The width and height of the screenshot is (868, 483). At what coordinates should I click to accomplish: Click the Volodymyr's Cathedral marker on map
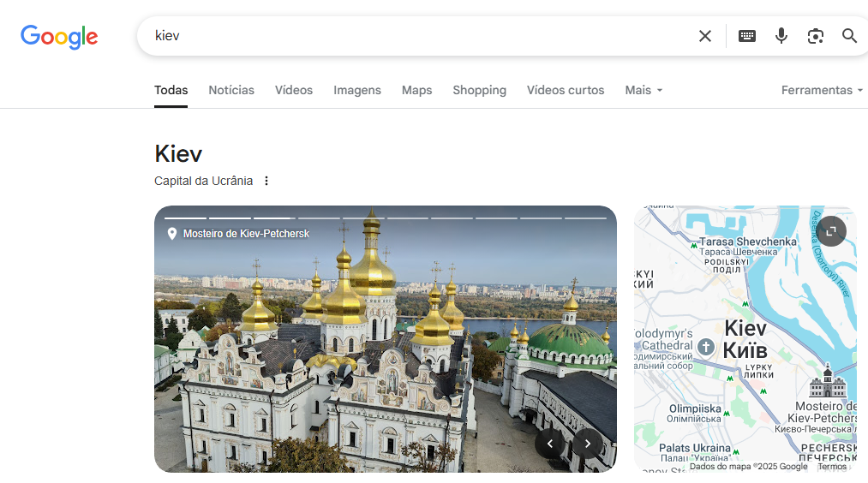(705, 347)
